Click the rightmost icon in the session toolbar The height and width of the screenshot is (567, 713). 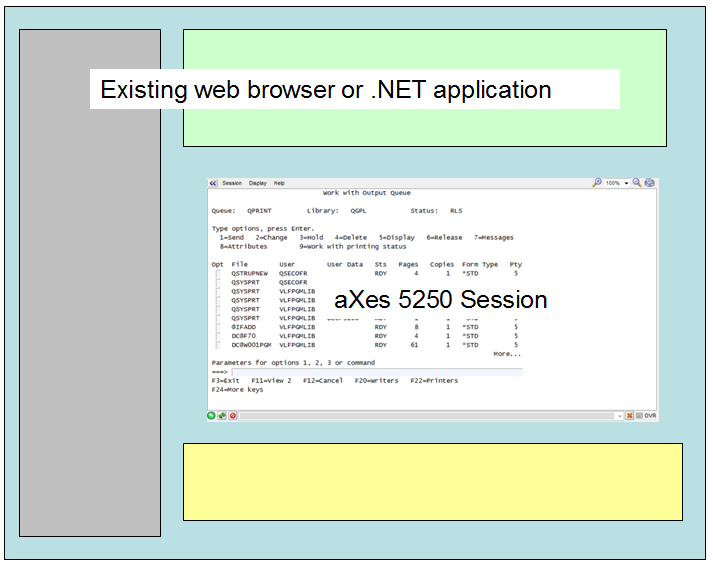(649, 183)
